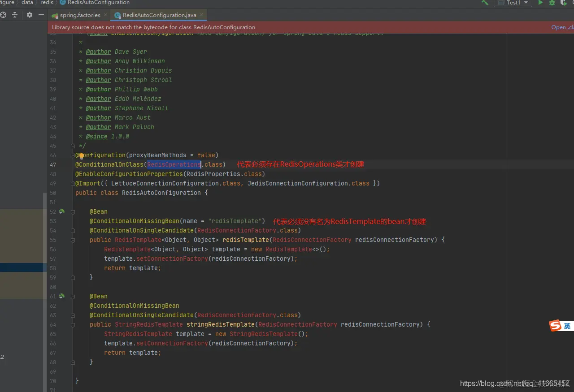This screenshot has width=574, height=392.
Task: Toggle the fold marker beside @Configuration line 46
Action: click(x=73, y=155)
